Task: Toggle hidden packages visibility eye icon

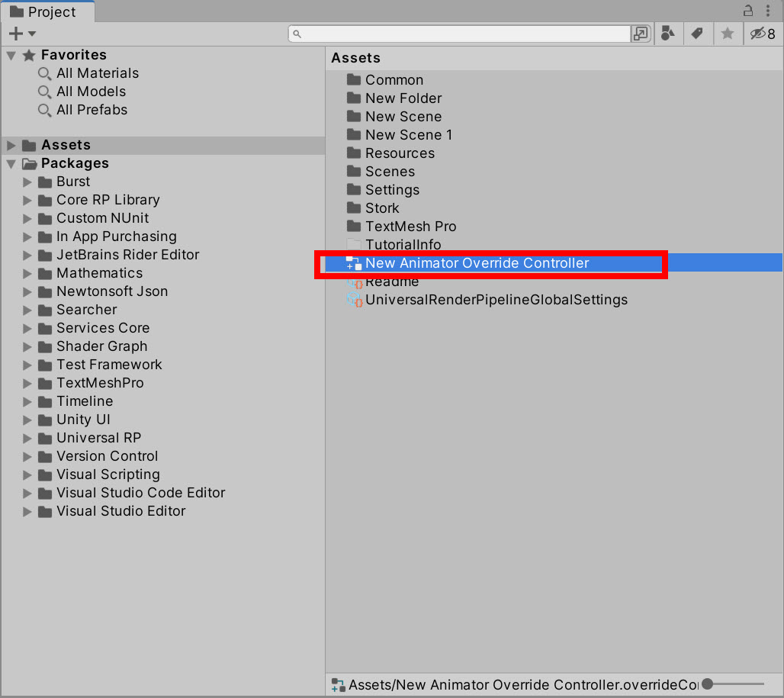Action: pos(763,34)
